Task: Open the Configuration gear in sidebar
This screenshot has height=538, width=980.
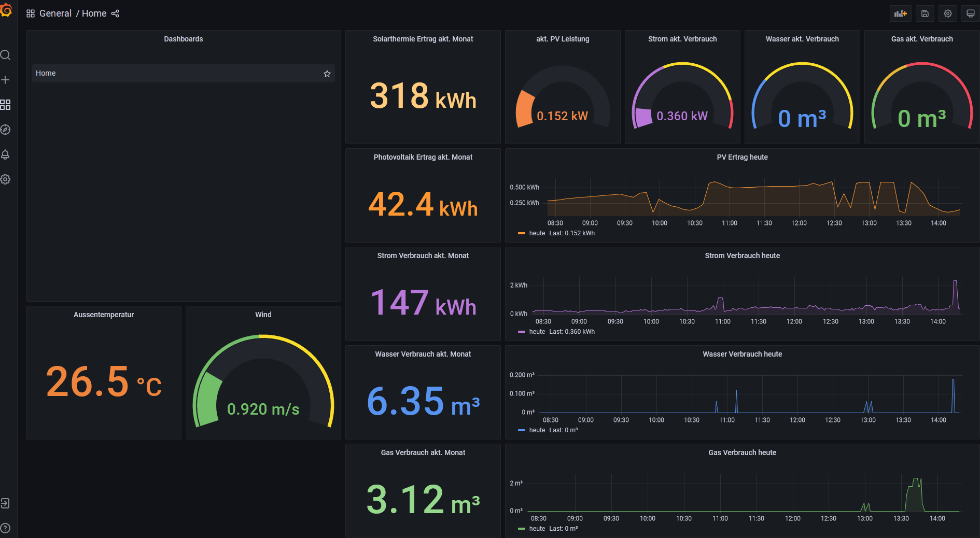Action: pos(6,179)
